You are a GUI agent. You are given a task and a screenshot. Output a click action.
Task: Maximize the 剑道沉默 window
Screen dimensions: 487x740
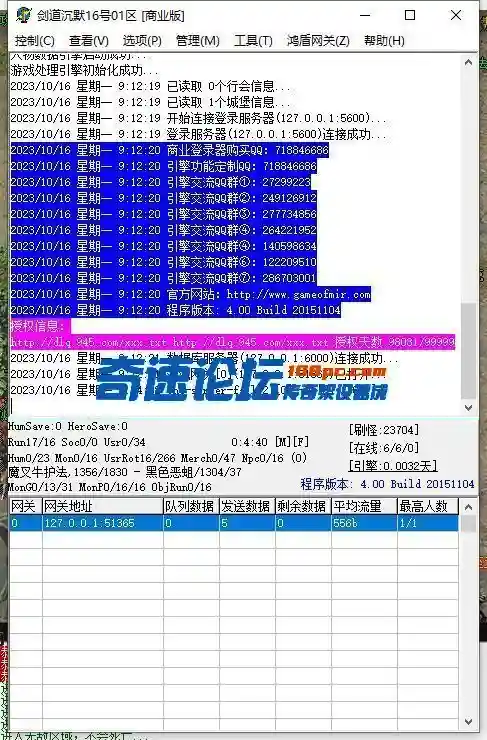coord(410,15)
